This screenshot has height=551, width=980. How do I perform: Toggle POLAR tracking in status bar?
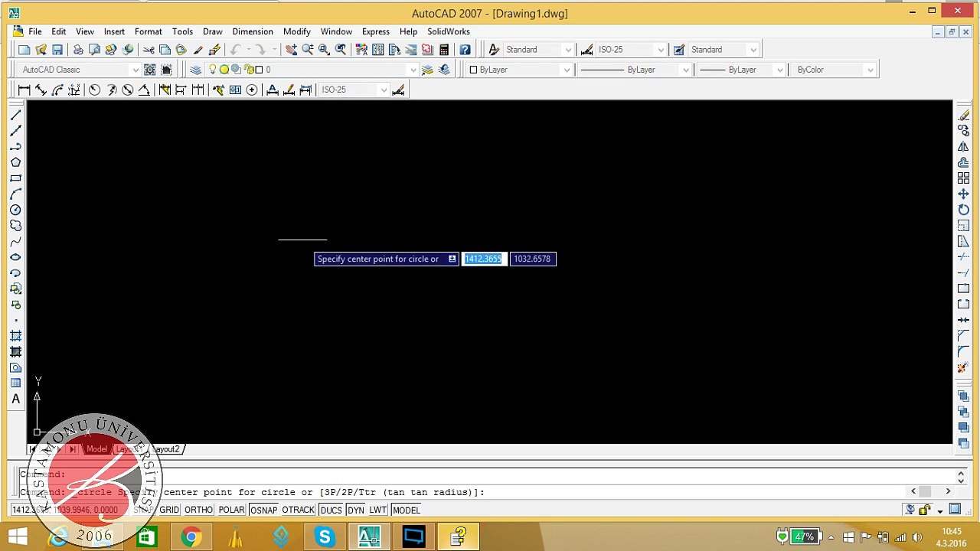[231, 510]
